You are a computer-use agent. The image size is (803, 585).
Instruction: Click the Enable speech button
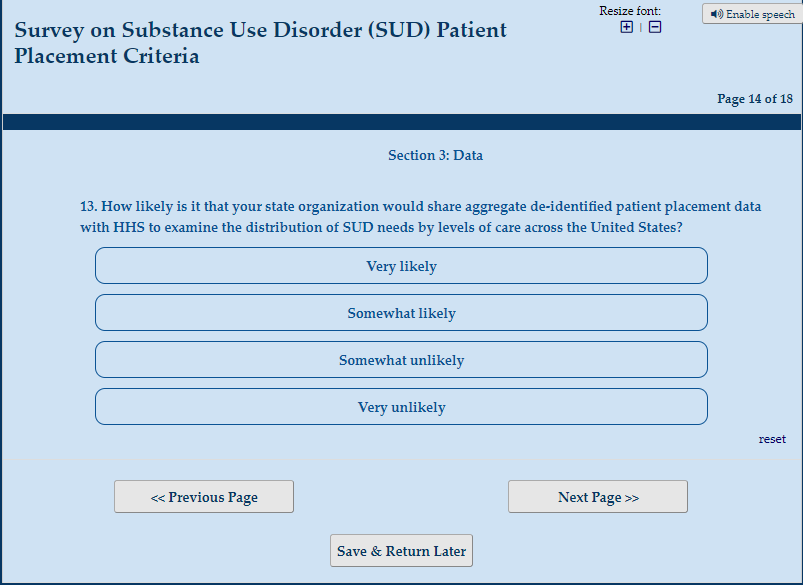[x=752, y=14]
